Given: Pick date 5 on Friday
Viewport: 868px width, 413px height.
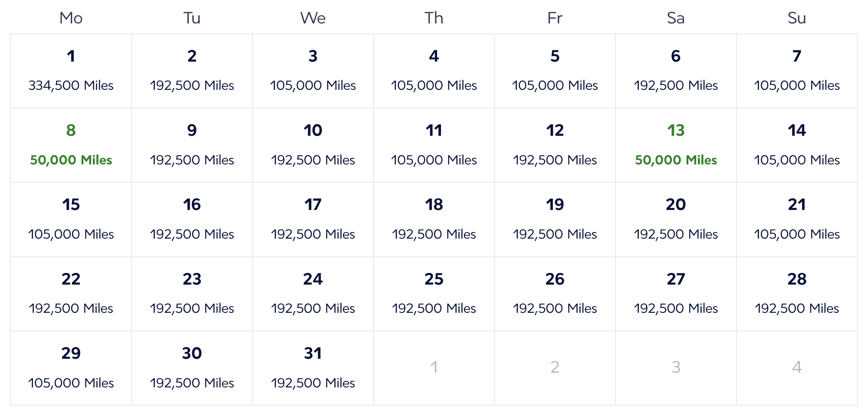Looking at the screenshot, I should (x=555, y=71).
